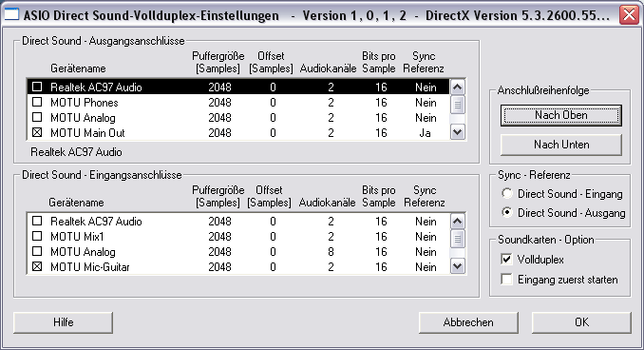Screen dimensions: 644x350
Task: Enable Eingang zuerst starten option
Action: pos(507,280)
